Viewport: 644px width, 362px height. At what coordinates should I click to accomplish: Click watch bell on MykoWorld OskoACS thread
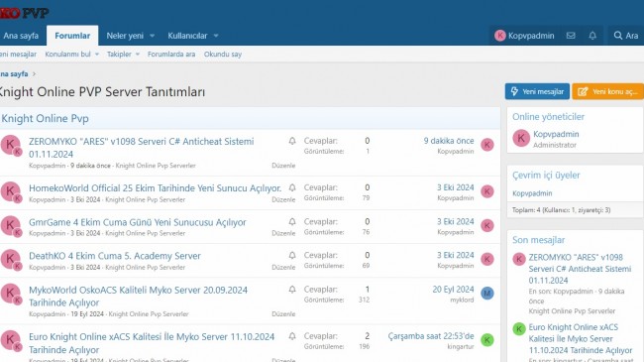tap(292, 290)
